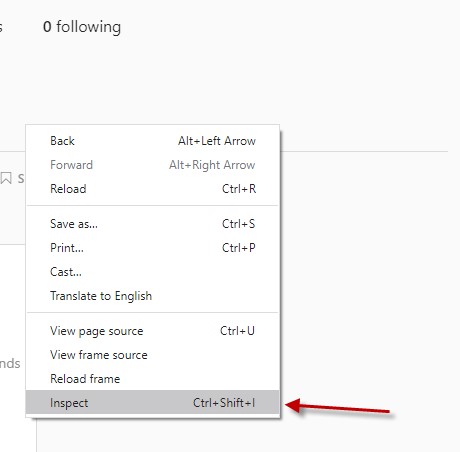Click the Ctrl+S shortcut text

point(239,224)
